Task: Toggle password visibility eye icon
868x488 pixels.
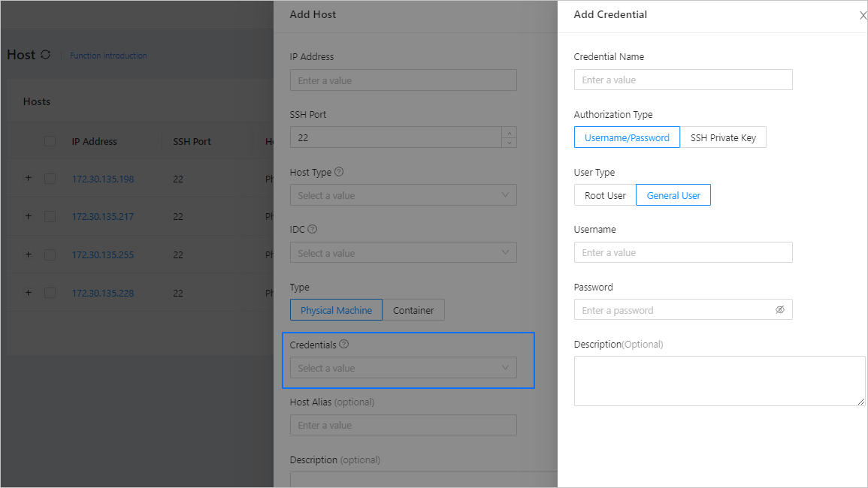Action: [779, 310]
